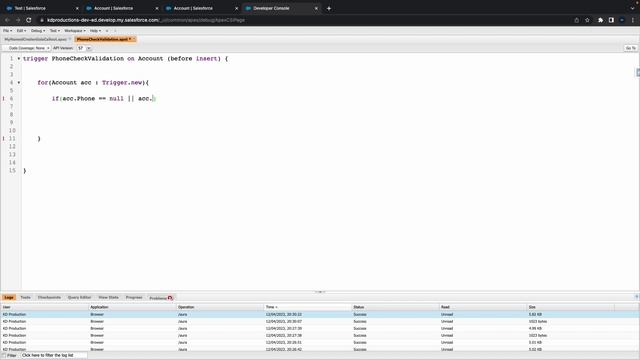Open the Debug menu
640x360 pixels.
click(38, 31)
